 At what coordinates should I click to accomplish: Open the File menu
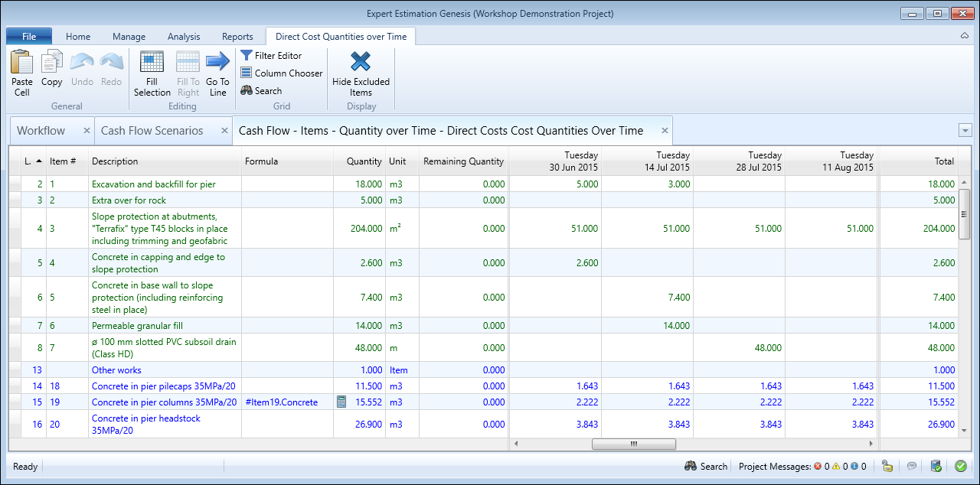tap(29, 37)
